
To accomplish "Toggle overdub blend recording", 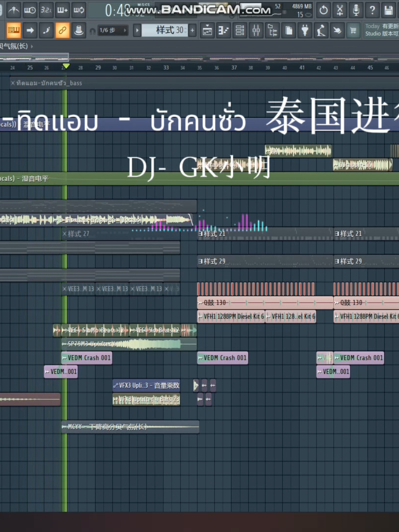I will point(62,10).
